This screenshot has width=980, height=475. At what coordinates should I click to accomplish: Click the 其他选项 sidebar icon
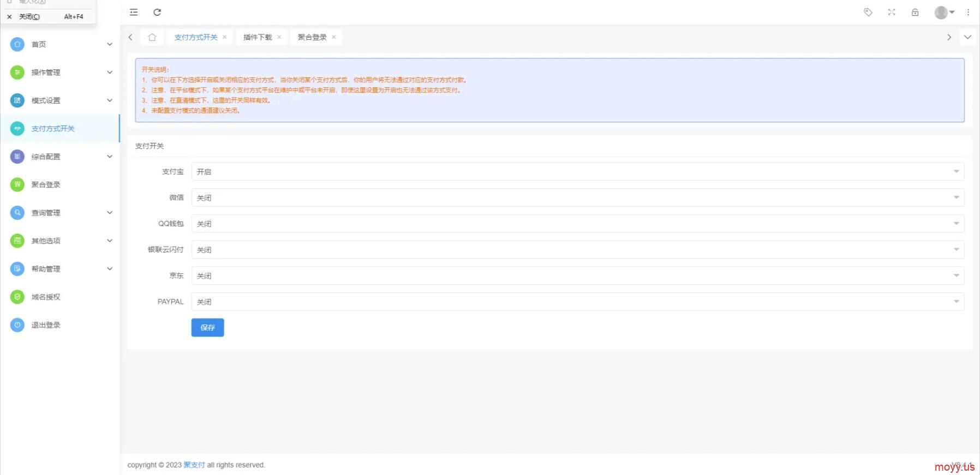point(17,240)
